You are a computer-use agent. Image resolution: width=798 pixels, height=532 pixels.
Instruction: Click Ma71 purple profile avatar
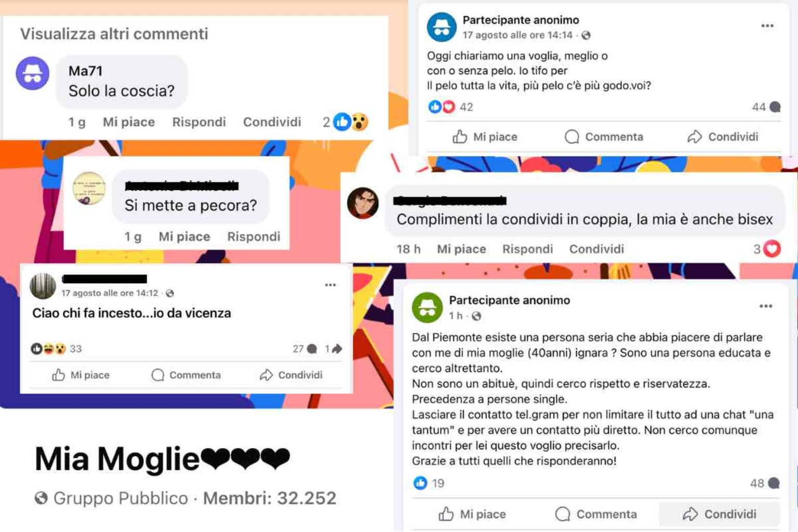tap(33, 73)
